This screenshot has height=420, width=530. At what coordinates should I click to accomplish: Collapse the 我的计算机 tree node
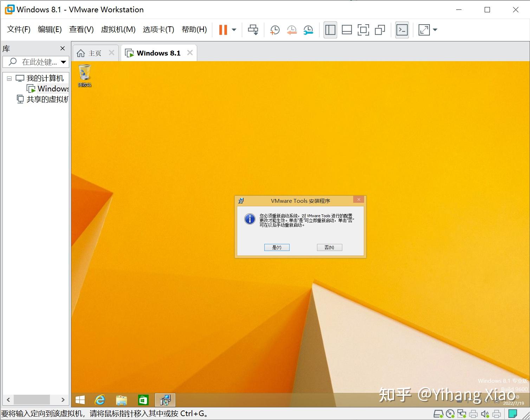coord(9,78)
